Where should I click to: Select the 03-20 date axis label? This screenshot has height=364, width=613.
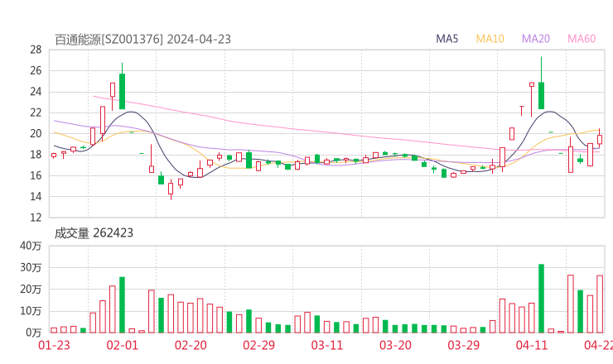[395, 345]
